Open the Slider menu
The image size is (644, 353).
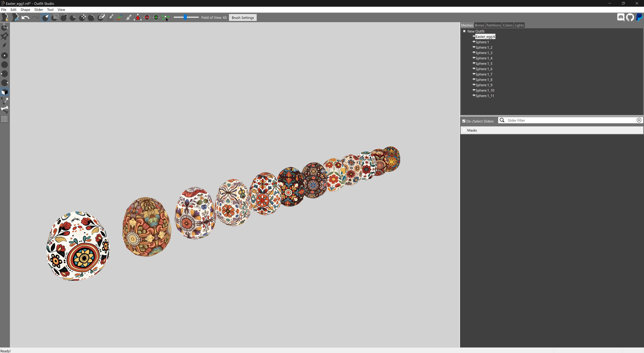tap(39, 10)
